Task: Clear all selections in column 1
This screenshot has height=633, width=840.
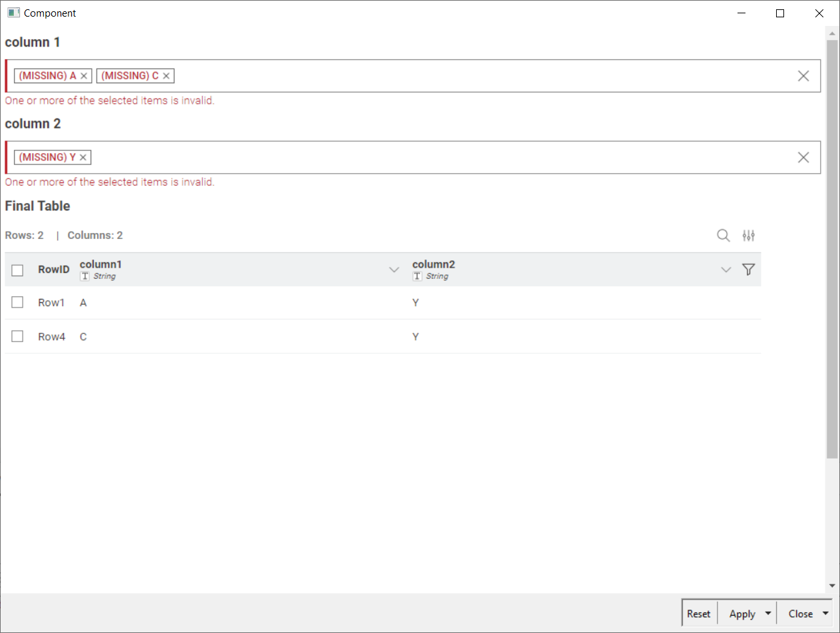Action: point(803,76)
